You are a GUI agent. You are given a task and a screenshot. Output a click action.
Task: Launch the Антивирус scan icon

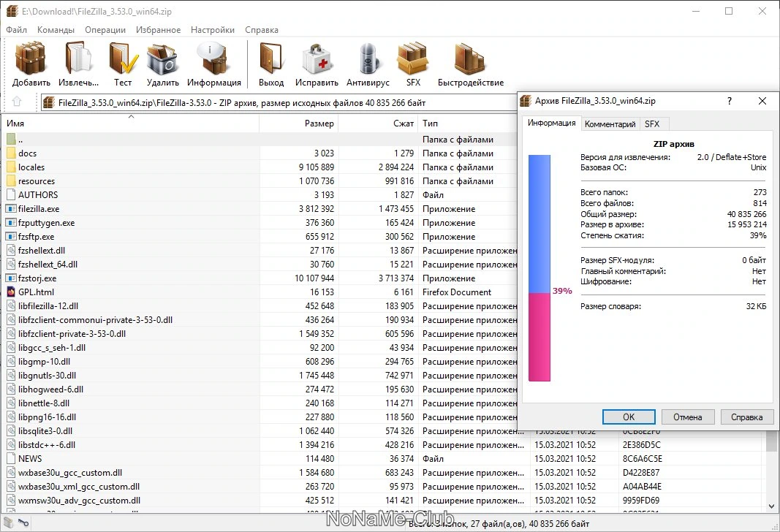[x=368, y=58]
